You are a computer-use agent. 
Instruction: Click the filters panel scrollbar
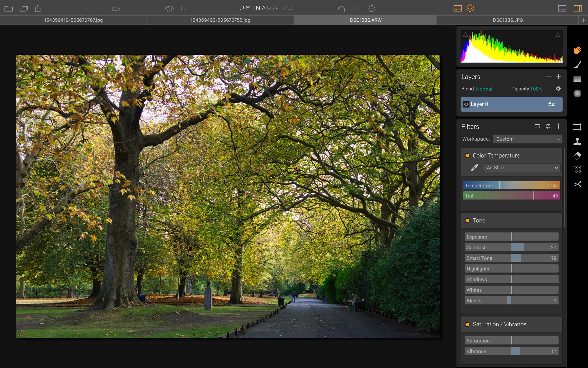pyautogui.click(x=564, y=188)
